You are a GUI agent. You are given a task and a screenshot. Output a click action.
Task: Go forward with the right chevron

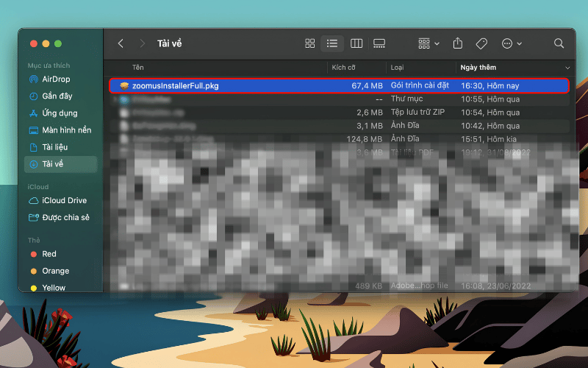pos(142,43)
